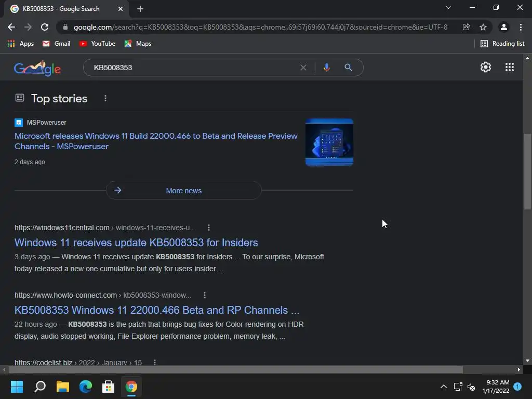Open the Apps bookmark shortcut
Viewport: 532px width, 399px height.
[21, 44]
